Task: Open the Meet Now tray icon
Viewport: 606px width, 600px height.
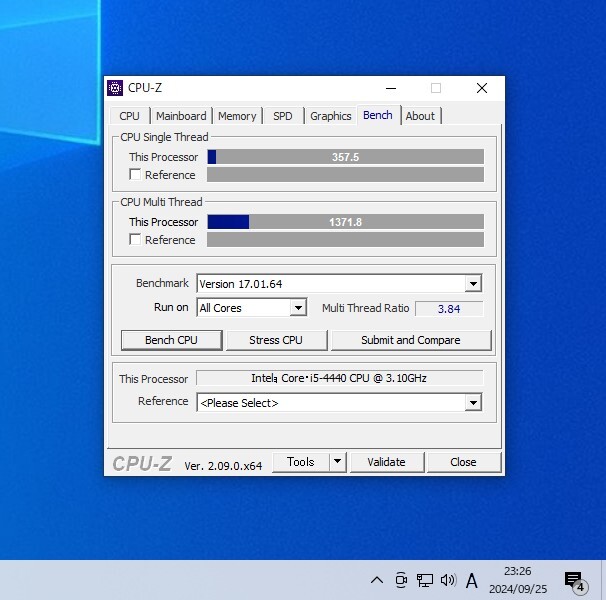Action: 401,580
